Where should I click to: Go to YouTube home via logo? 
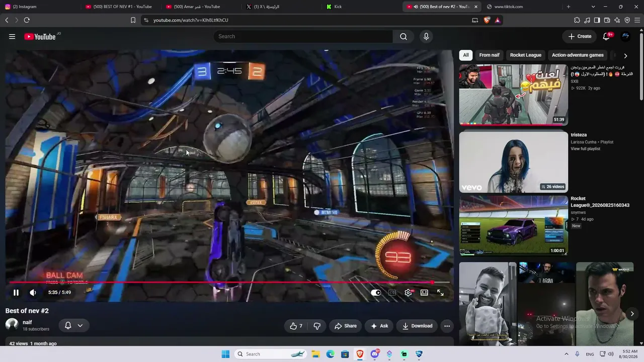pos(40,36)
